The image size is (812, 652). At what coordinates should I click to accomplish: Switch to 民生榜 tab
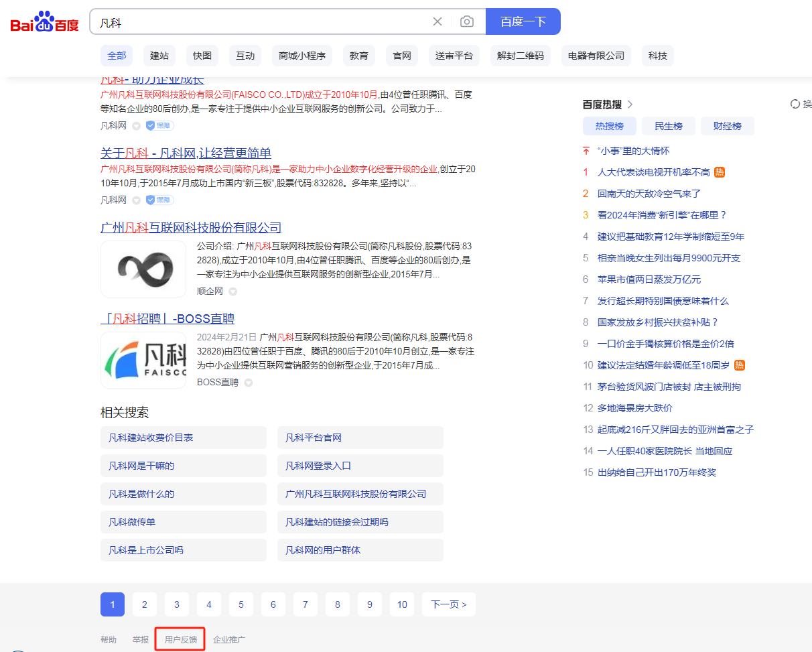[x=669, y=126]
